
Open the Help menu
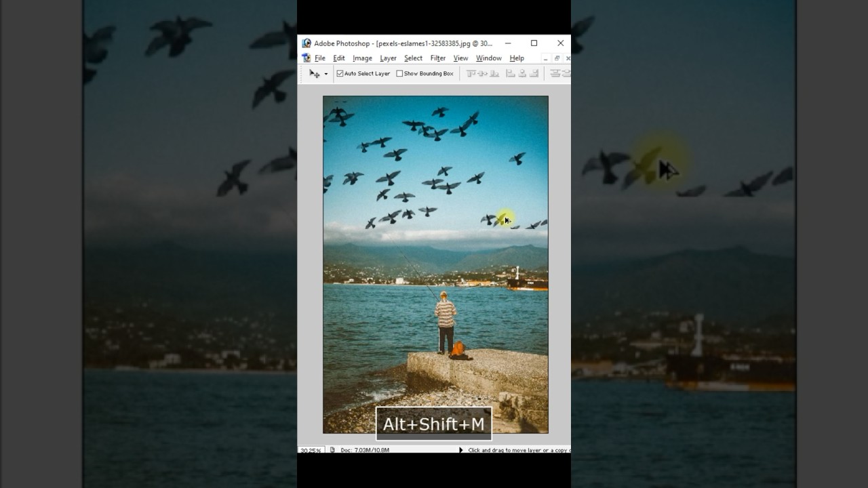pyautogui.click(x=517, y=58)
